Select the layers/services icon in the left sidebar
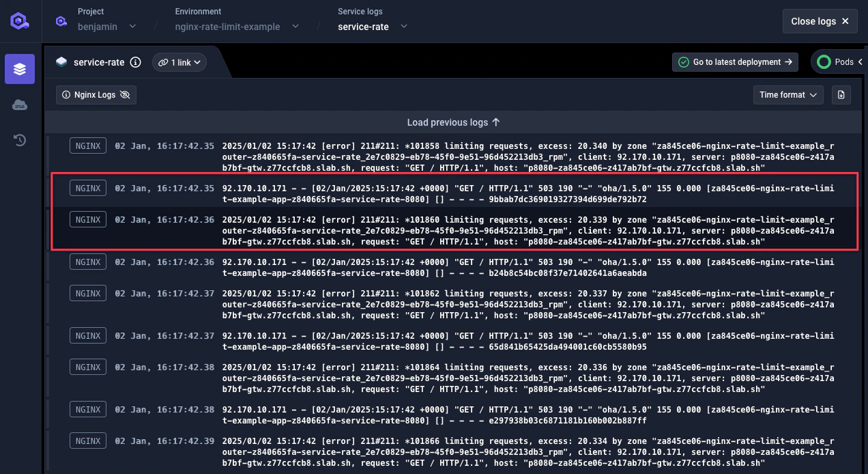868x474 pixels. pyautogui.click(x=19, y=68)
